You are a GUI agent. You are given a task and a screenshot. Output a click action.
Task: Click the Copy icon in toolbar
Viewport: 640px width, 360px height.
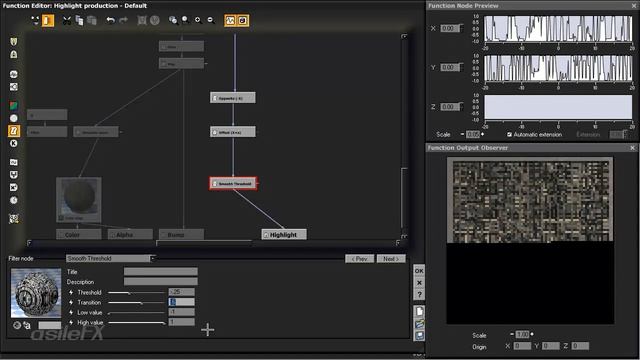(79, 20)
